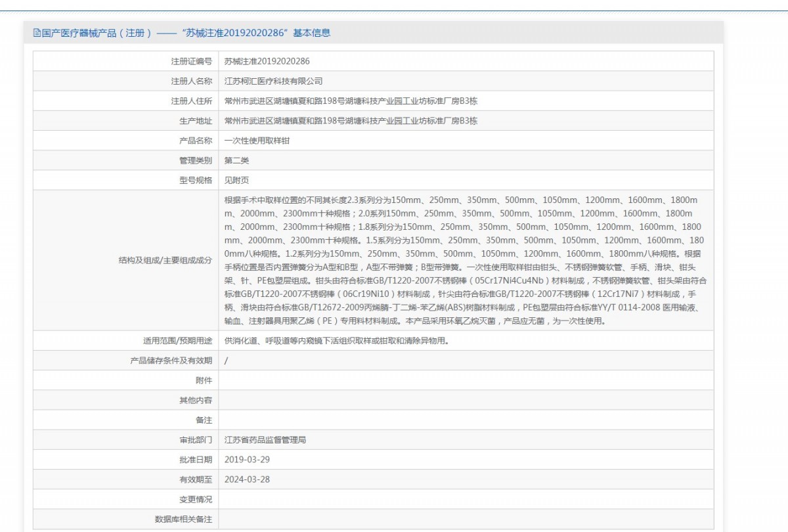The image size is (788, 532).
Task: Click the 管理类别 row label
Action: (x=196, y=160)
